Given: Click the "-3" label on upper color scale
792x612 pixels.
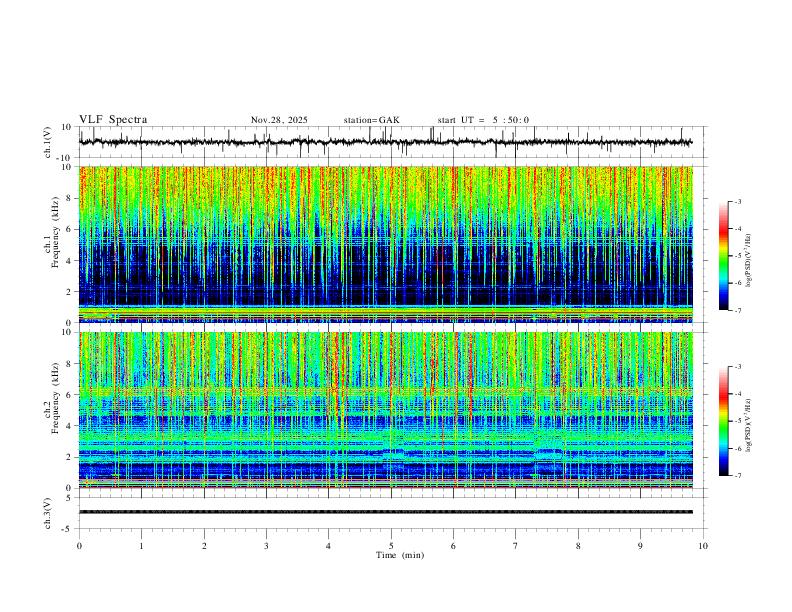Looking at the screenshot, I should point(737,201).
